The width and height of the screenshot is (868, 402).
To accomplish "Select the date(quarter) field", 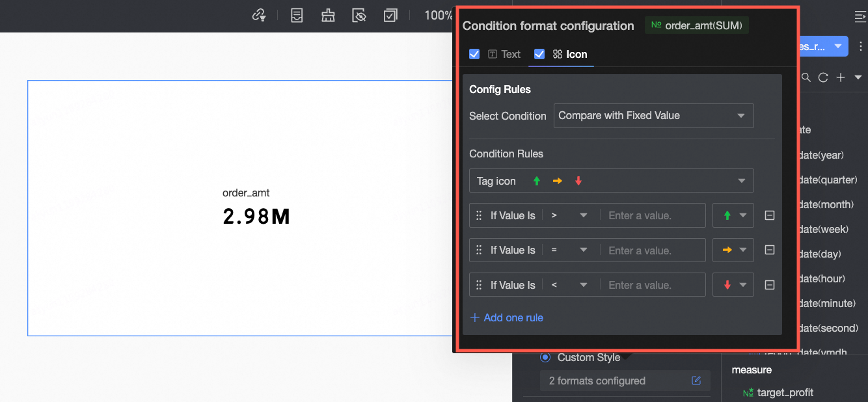I will click(x=828, y=180).
